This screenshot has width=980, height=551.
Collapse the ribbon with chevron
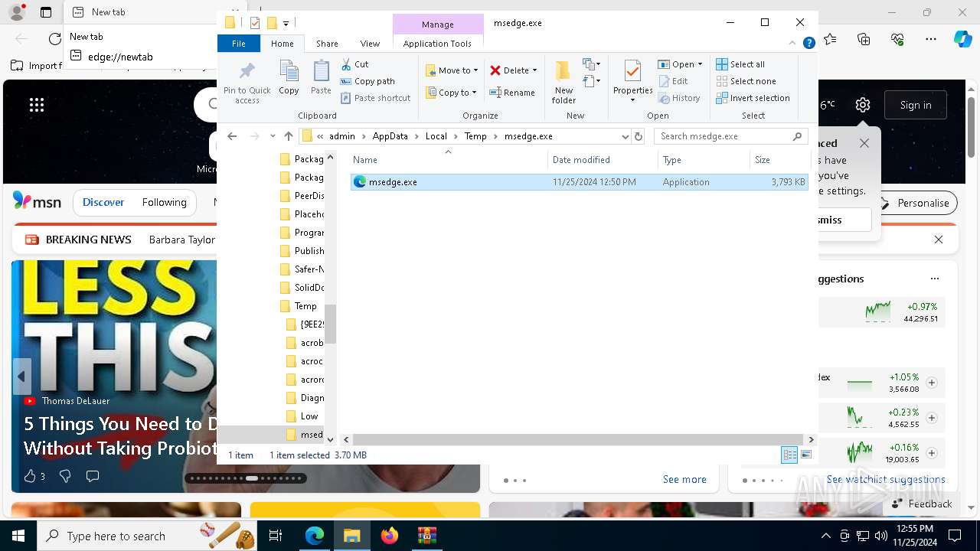[x=793, y=44]
